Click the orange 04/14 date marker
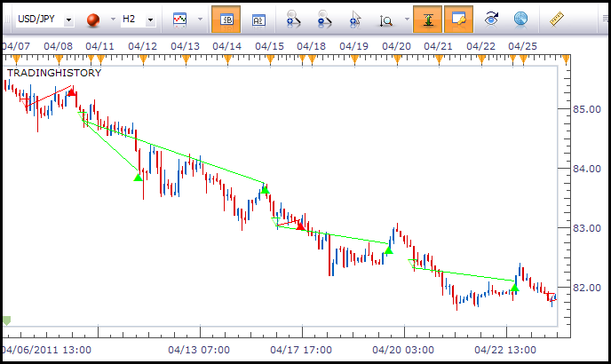 point(226,58)
